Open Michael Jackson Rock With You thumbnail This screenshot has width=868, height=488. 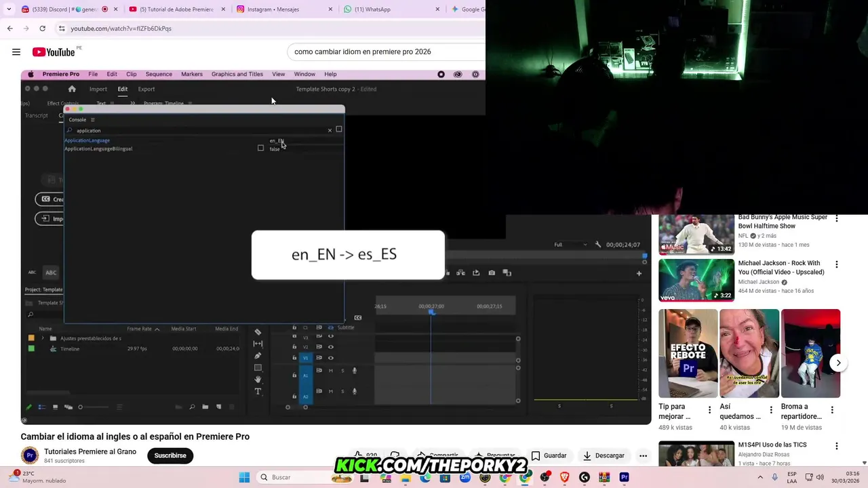(696, 279)
